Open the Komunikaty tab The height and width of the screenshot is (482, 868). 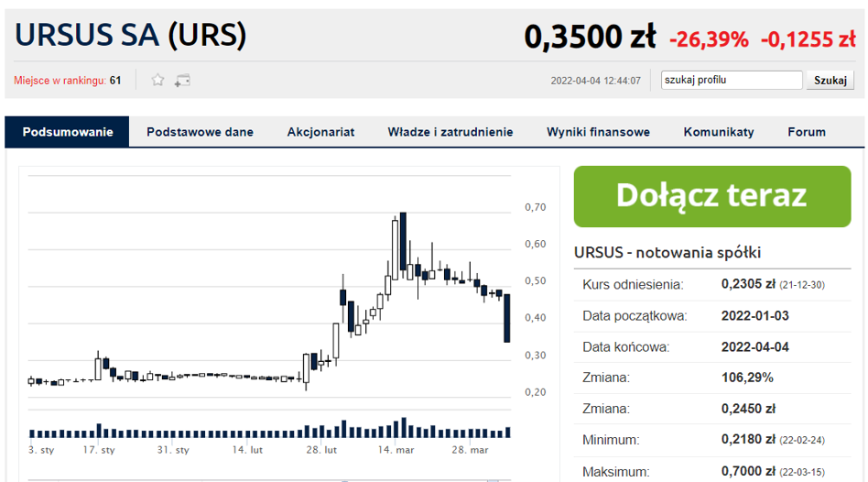pyautogui.click(x=719, y=132)
